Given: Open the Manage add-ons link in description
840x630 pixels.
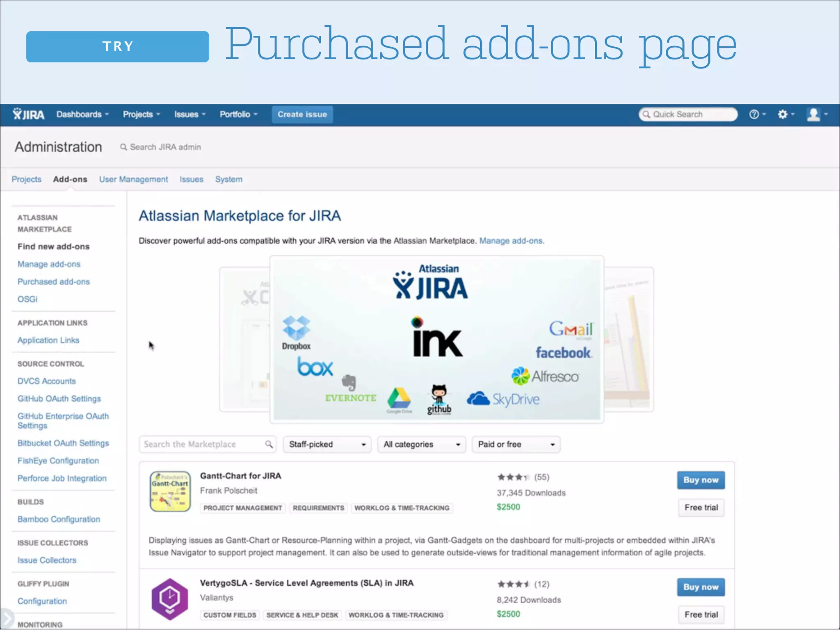Looking at the screenshot, I should pos(511,241).
